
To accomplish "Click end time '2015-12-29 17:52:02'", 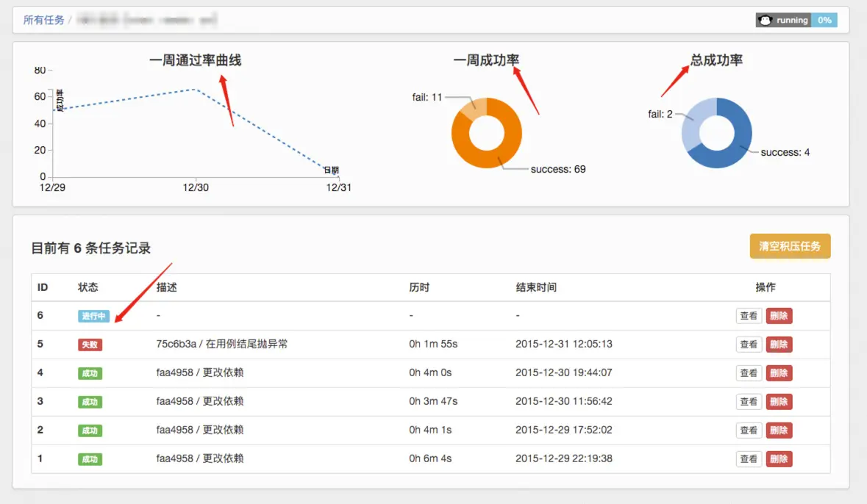I will coord(564,429).
